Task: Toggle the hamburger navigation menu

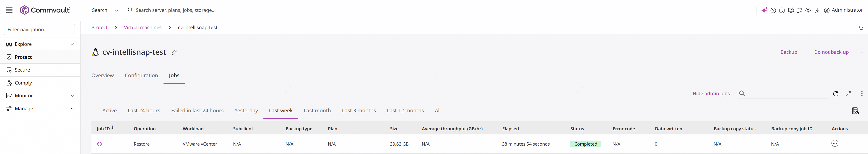Action: [9, 10]
